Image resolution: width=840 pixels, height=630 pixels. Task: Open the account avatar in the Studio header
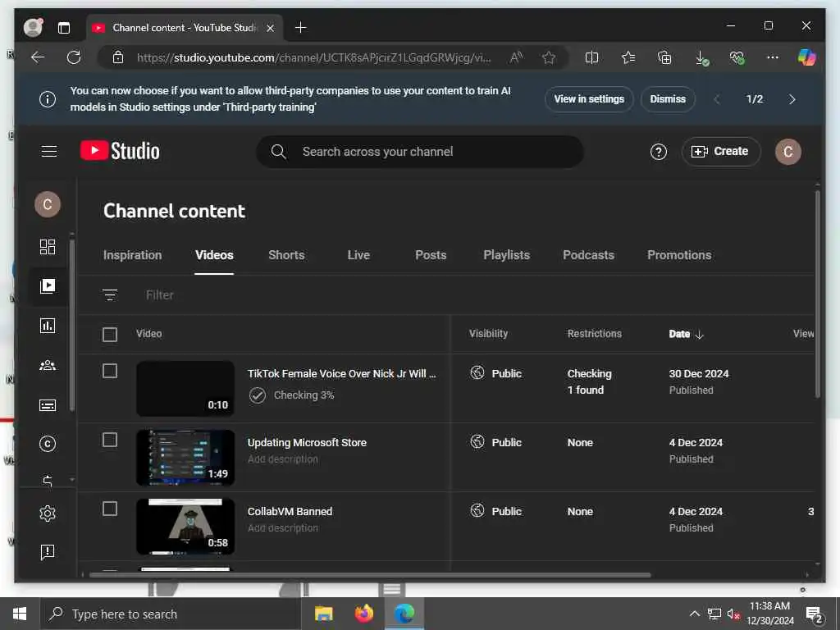tap(787, 152)
